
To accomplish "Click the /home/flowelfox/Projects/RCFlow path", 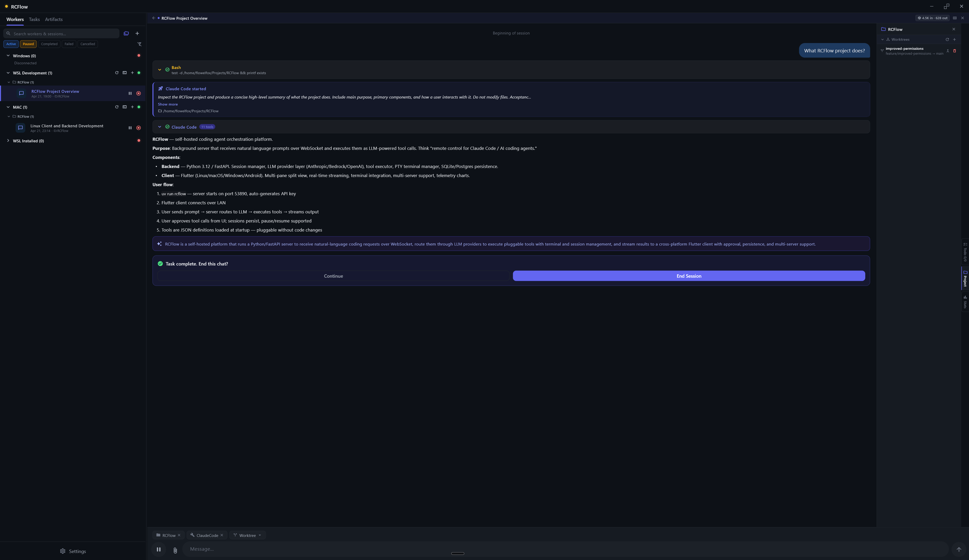I will [191, 111].
